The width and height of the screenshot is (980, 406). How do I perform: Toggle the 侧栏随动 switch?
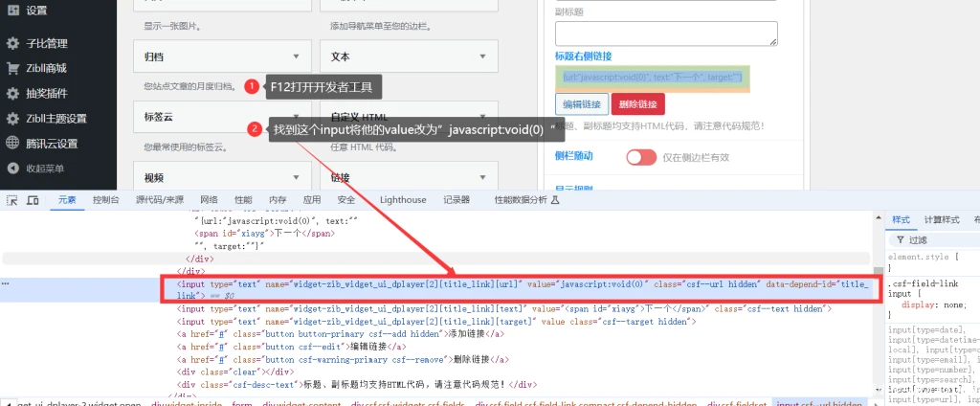pyautogui.click(x=641, y=157)
